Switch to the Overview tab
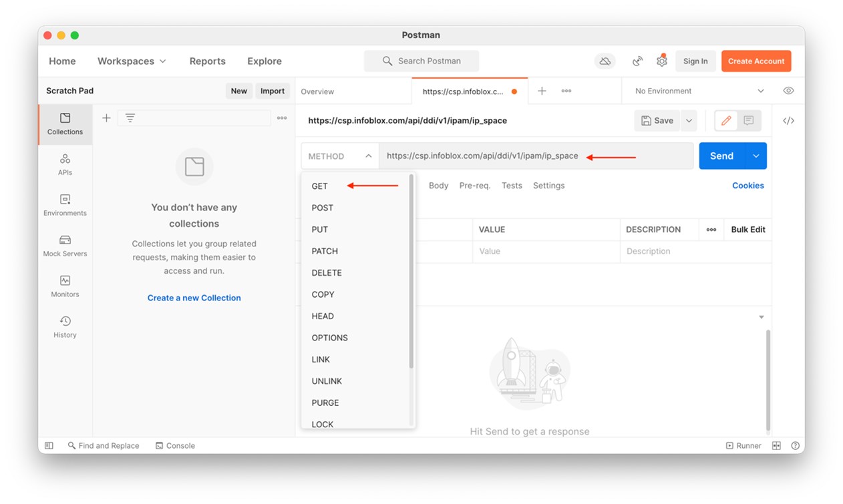Image resolution: width=843 pixels, height=504 pixels. [x=317, y=91]
